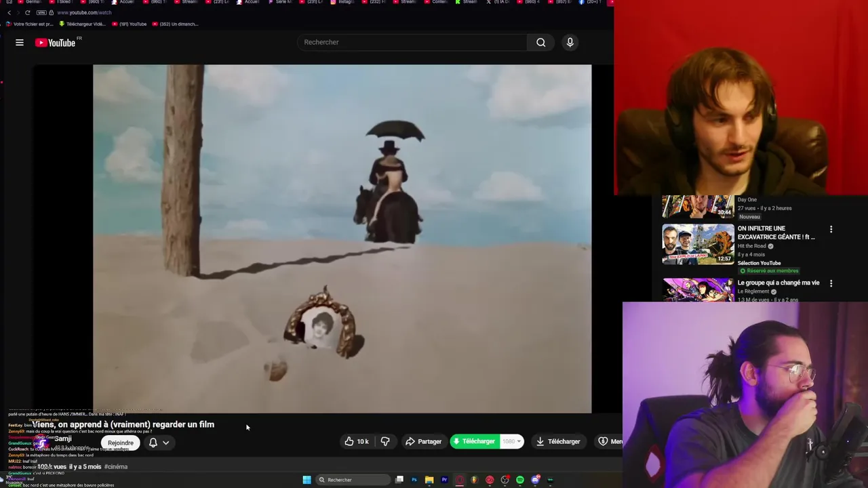Click the 'Nouveau' badge on Day One video
The height and width of the screenshot is (488, 868).
pos(749,217)
